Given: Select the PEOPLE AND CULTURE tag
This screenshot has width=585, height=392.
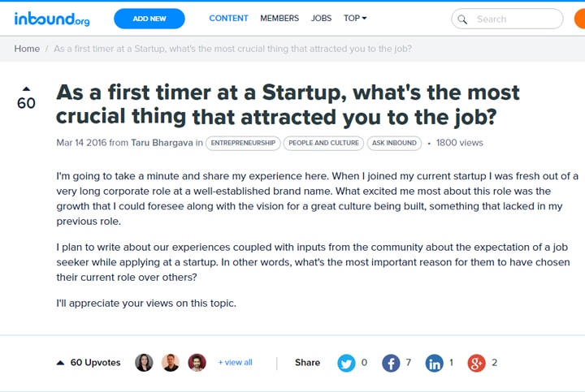Looking at the screenshot, I should click(x=323, y=143).
